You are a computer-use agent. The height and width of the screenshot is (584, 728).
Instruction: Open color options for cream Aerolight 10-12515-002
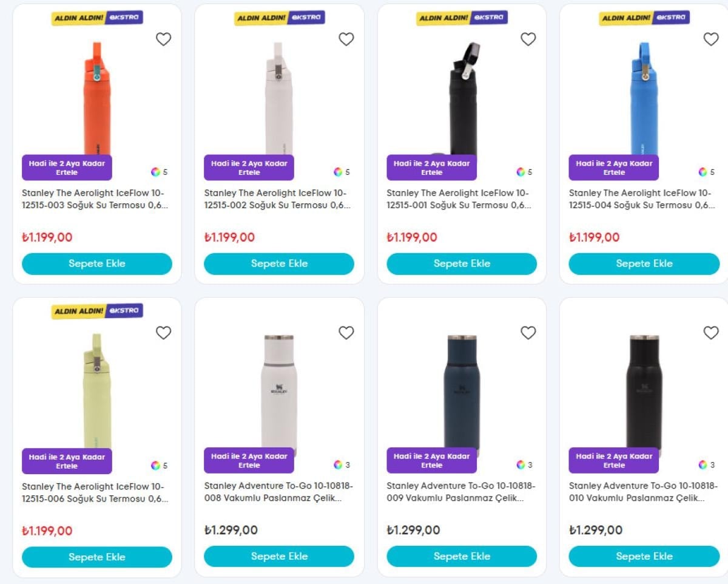click(342, 172)
